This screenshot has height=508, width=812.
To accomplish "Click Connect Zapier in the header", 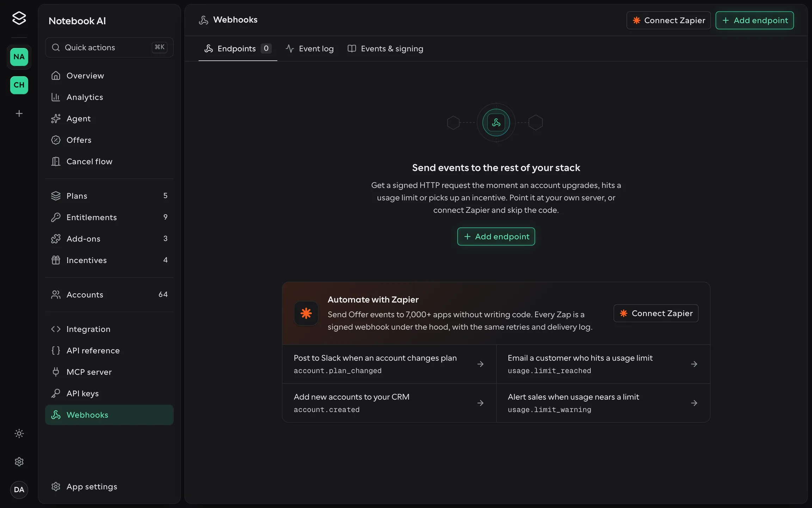I will [669, 20].
